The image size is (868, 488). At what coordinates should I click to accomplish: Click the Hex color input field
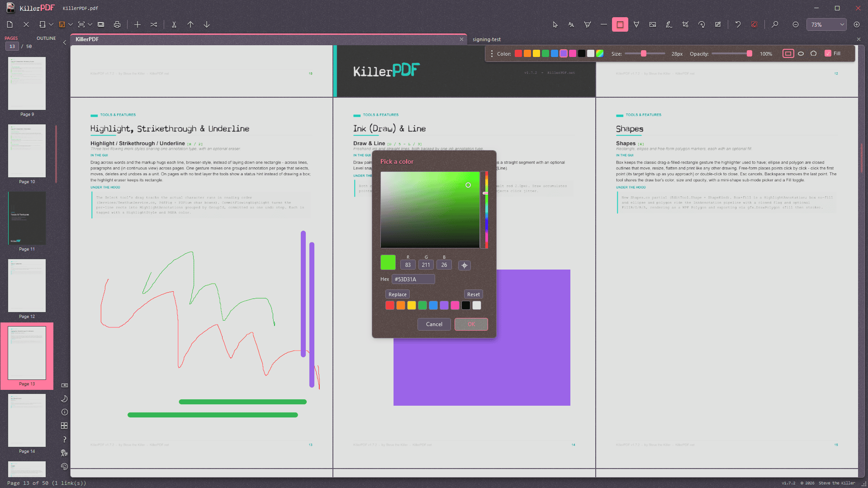[413, 280]
